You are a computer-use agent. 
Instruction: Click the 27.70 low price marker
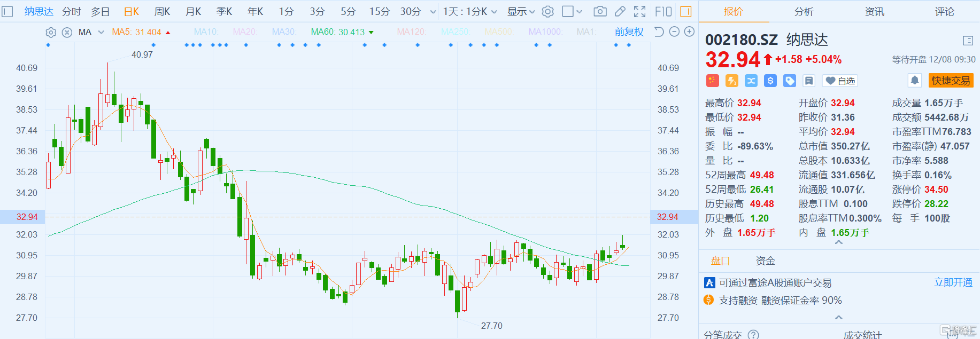(492, 326)
